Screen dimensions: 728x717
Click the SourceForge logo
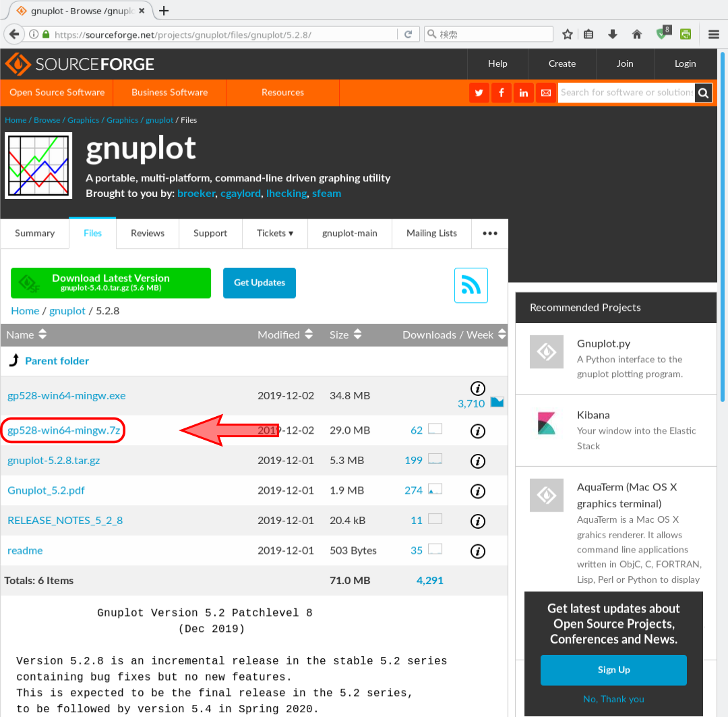click(x=80, y=64)
